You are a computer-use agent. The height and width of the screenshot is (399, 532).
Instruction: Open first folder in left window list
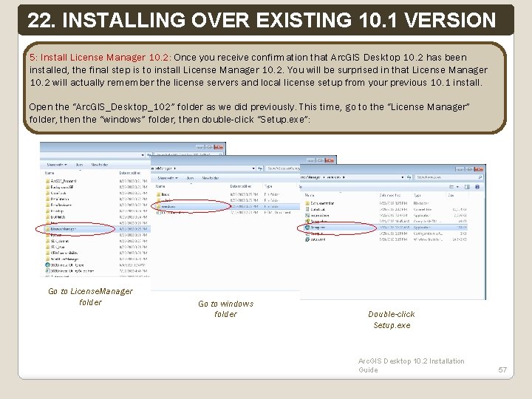tap(98, 181)
